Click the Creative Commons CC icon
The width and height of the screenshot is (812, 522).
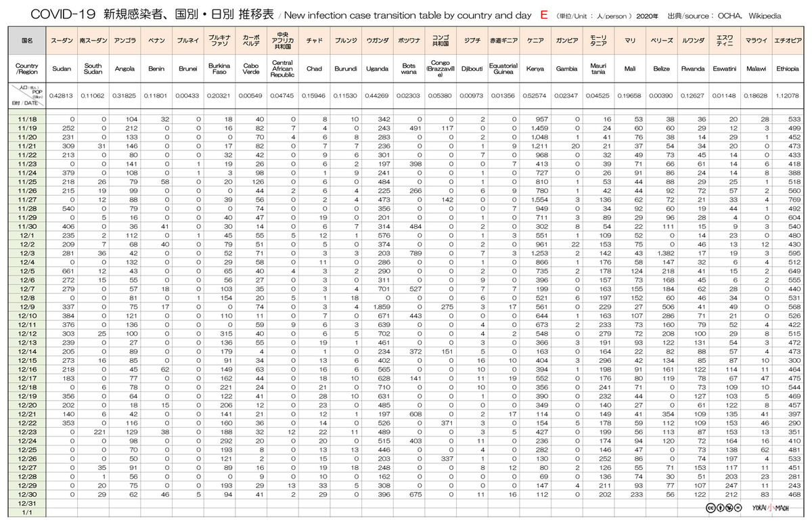711,508
